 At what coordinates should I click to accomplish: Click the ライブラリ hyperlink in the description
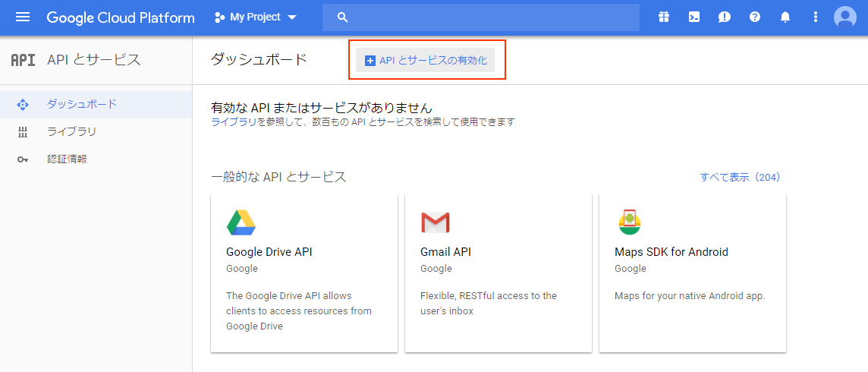click(233, 121)
